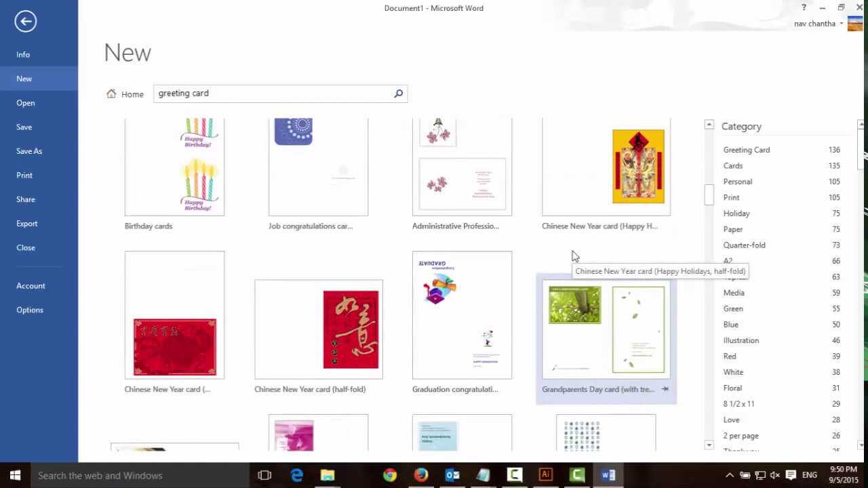868x488 pixels.
Task: Launch Google Chrome from taskbar
Action: click(390, 475)
